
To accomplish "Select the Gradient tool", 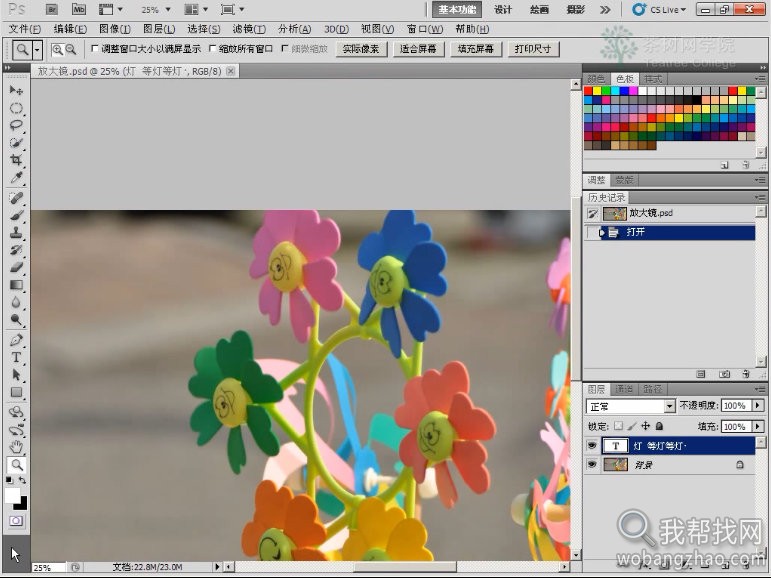I will click(x=16, y=285).
